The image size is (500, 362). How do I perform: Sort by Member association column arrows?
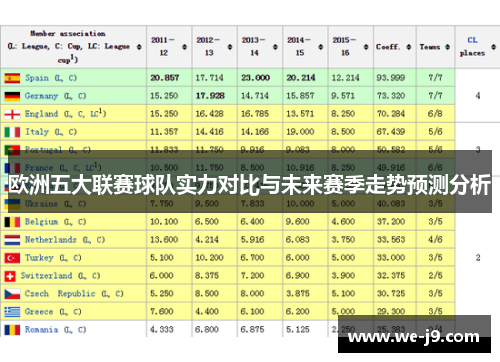click(x=139, y=47)
